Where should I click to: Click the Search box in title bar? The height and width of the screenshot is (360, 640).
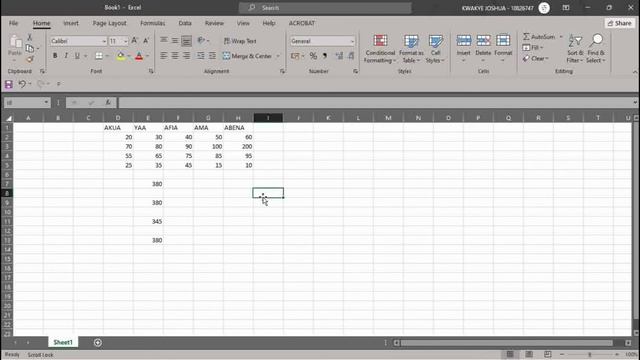tap(325, 8)
